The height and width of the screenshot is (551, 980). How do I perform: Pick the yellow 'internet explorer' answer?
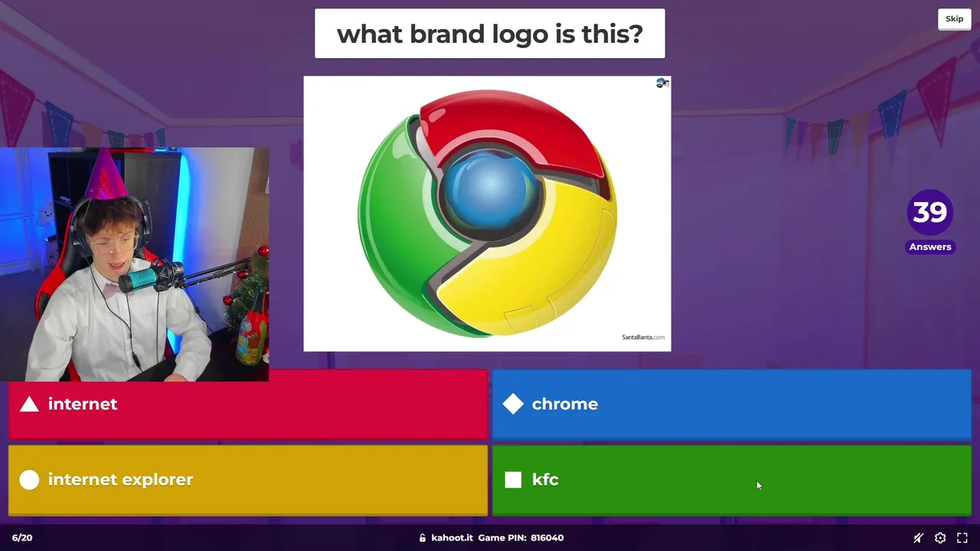248,480
